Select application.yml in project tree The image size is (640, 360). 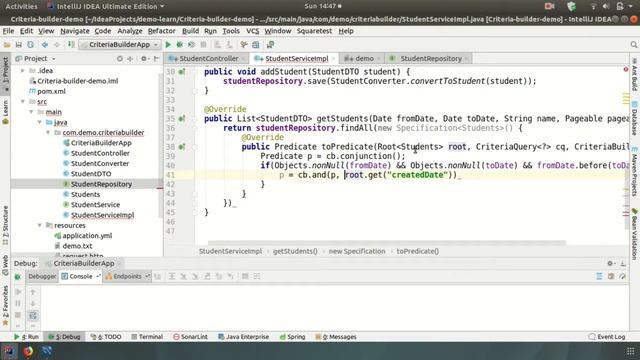point(87,236)
